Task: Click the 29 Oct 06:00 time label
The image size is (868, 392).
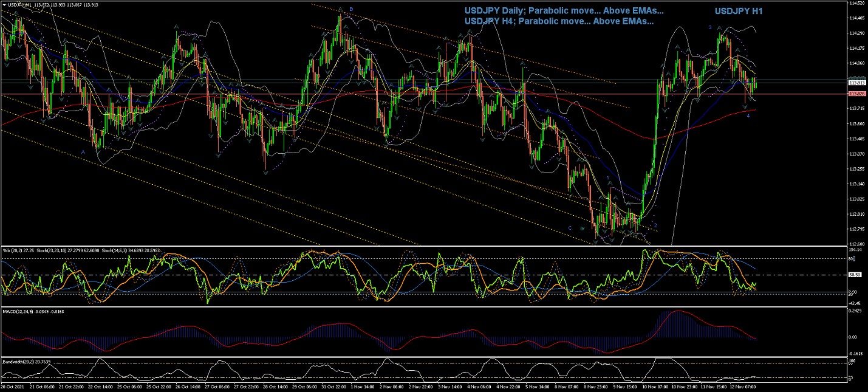Action: (x=305, y=386)
